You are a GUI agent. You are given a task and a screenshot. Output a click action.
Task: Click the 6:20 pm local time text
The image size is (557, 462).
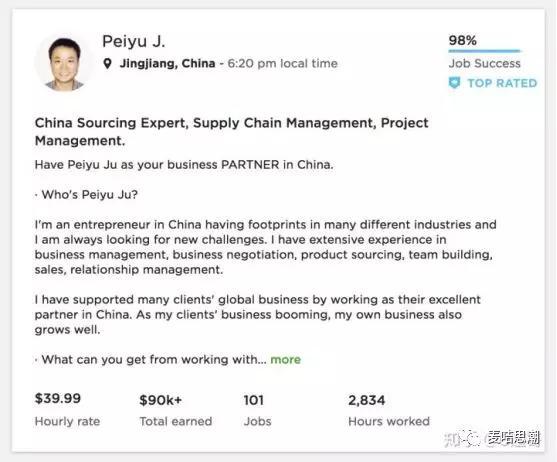coord(282,64)
